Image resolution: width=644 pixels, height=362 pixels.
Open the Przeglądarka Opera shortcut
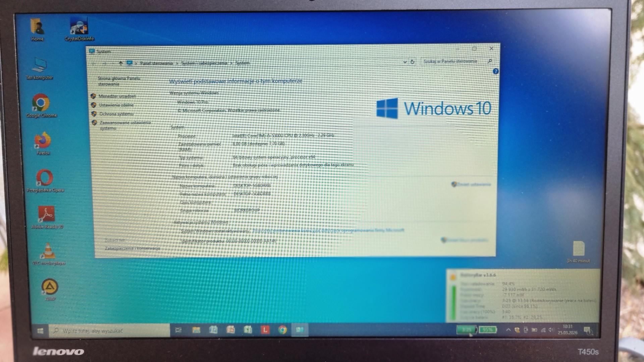[x=45, y=181]
